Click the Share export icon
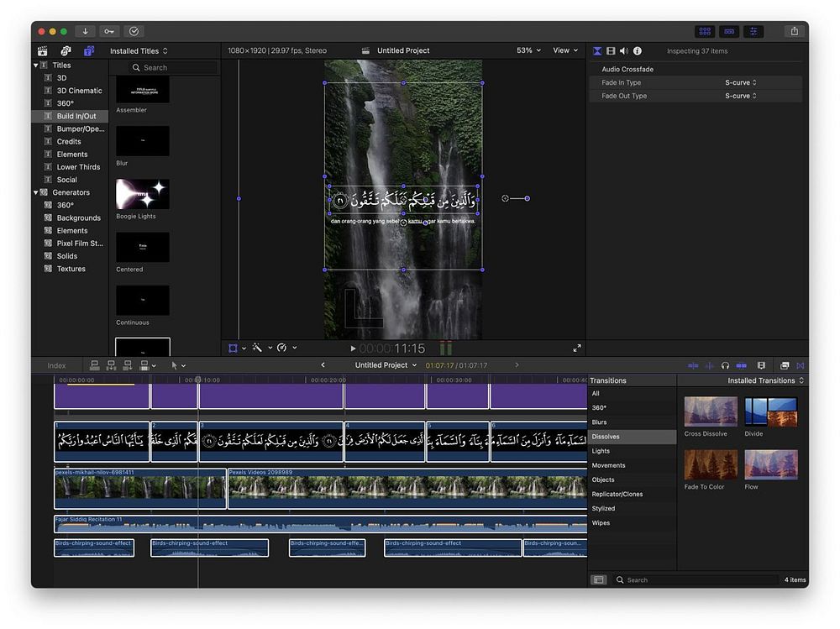 794,31
